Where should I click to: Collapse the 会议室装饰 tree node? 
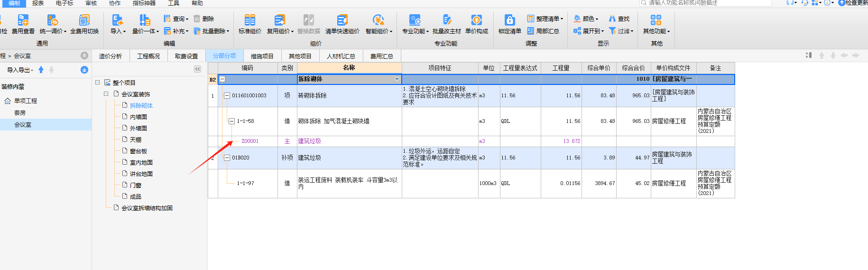(x=106, y=94)
